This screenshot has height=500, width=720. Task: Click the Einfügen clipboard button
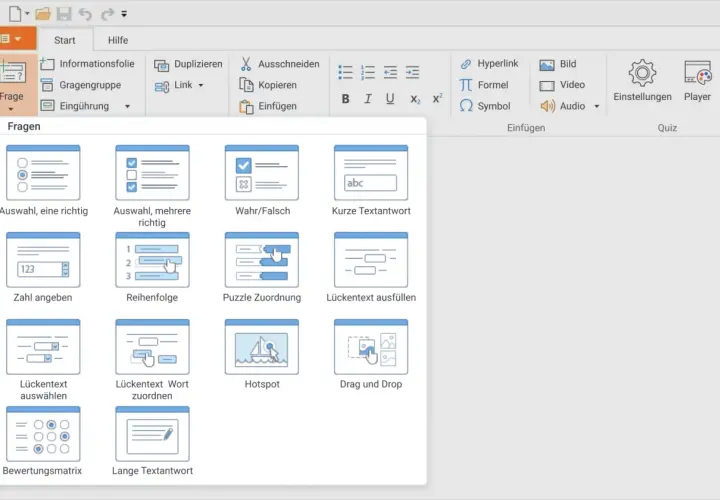[268, 107]
